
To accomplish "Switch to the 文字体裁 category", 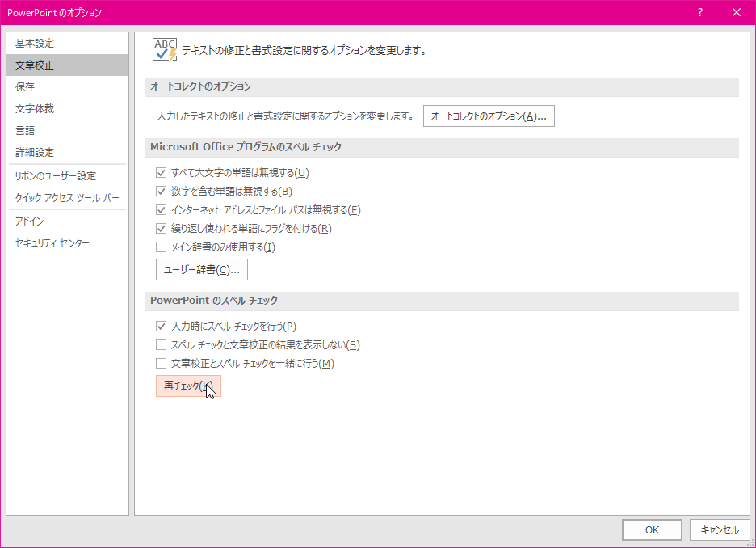I will click(x=68, y=108).
